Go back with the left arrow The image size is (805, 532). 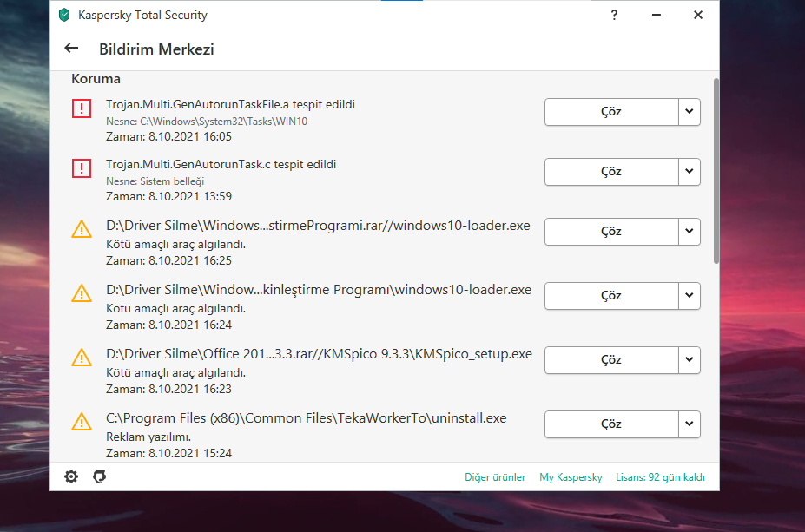pyautogui.click(x=71, y=49)
